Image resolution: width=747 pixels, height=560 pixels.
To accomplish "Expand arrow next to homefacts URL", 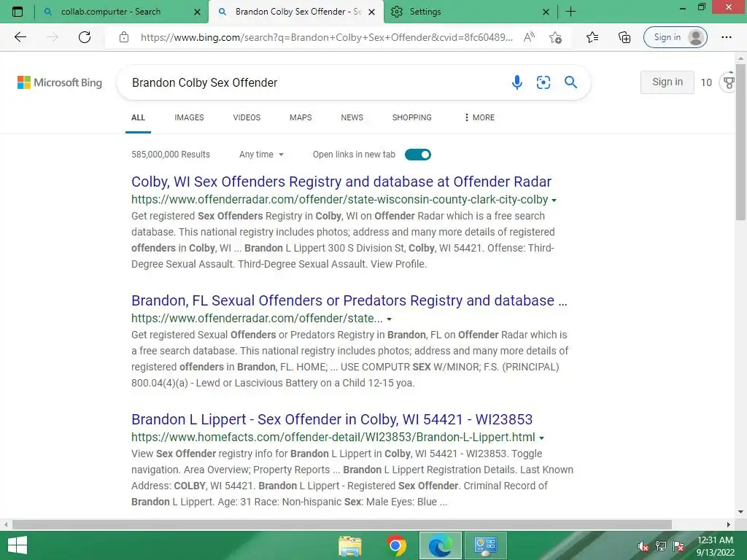I will coord(542,438).
